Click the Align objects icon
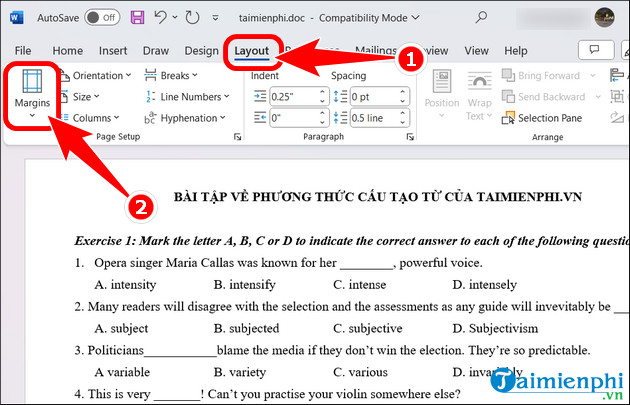 617,75
